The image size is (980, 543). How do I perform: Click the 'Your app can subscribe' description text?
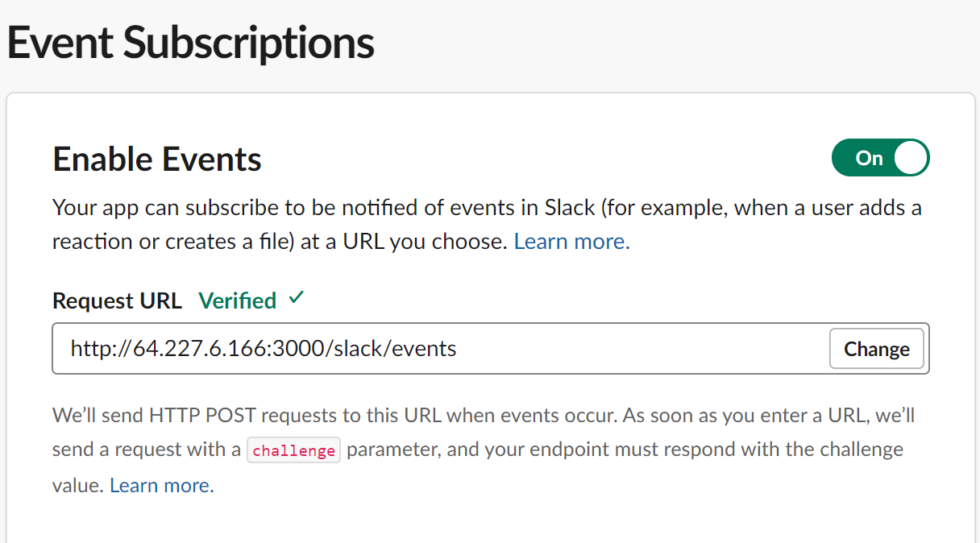[x=487, y=225]
